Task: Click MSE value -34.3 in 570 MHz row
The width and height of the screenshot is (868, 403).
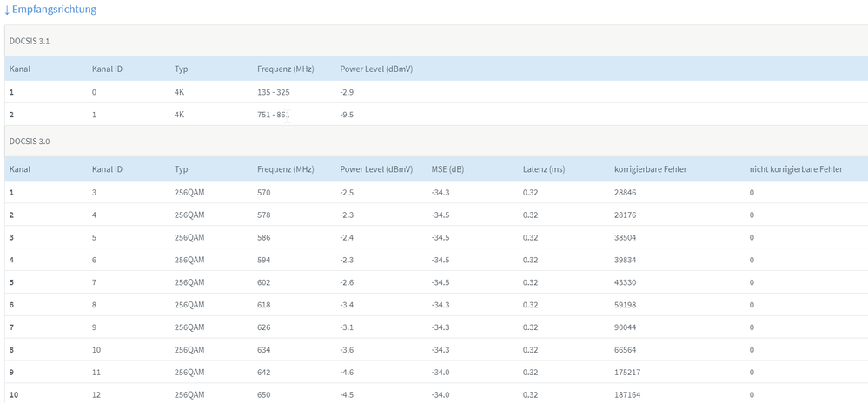Action: (x=441, y=192)
